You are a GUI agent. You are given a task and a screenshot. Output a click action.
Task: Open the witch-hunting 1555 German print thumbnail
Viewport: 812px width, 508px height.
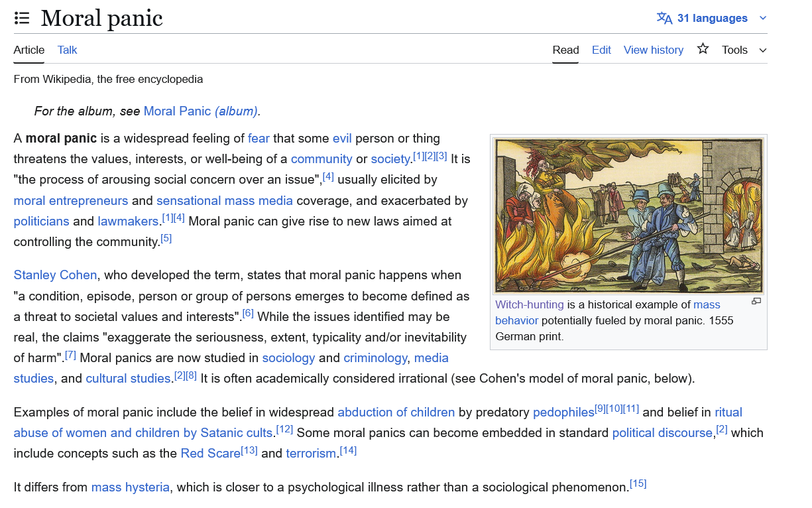click(x=628, y=215)
